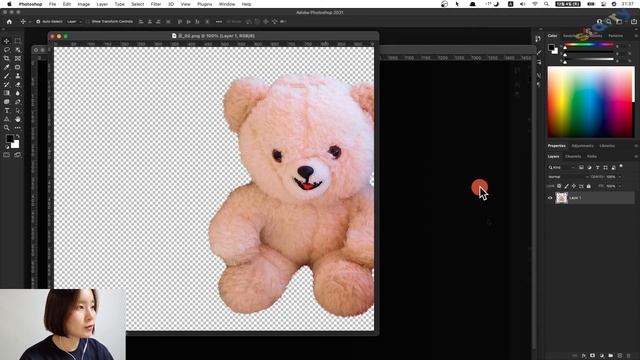Enable Show Transform Controls checkbox
This screenshot has height=360, width=640.
point(88,22)
